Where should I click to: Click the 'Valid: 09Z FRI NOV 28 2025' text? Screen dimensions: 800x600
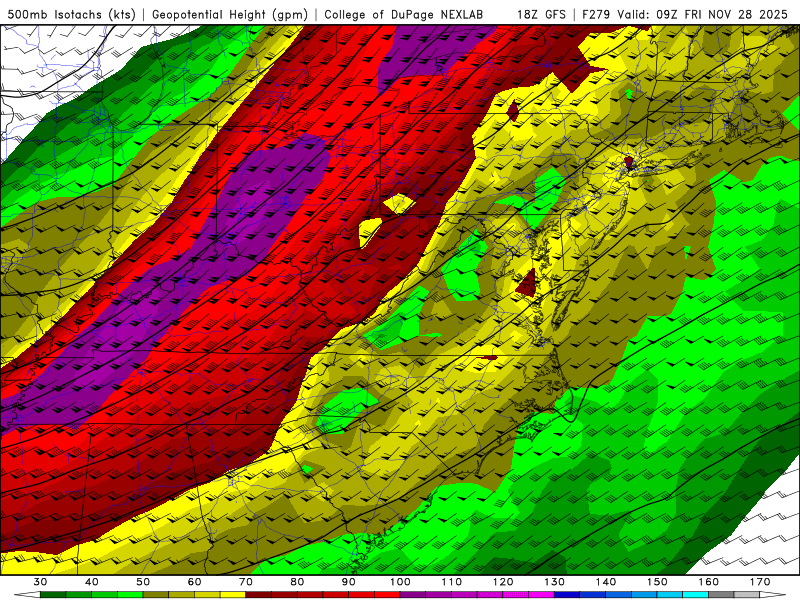[703, 14]
